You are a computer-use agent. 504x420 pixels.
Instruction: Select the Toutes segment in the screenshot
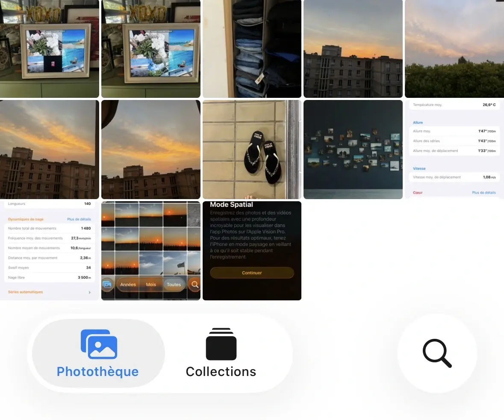pos(174,284)
